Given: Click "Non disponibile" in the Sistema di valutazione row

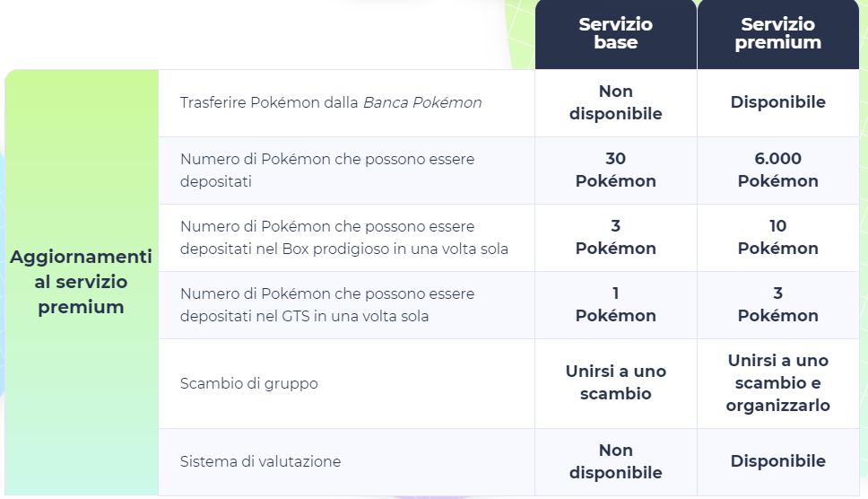Looking at the screenshot, I should [615, 461].
